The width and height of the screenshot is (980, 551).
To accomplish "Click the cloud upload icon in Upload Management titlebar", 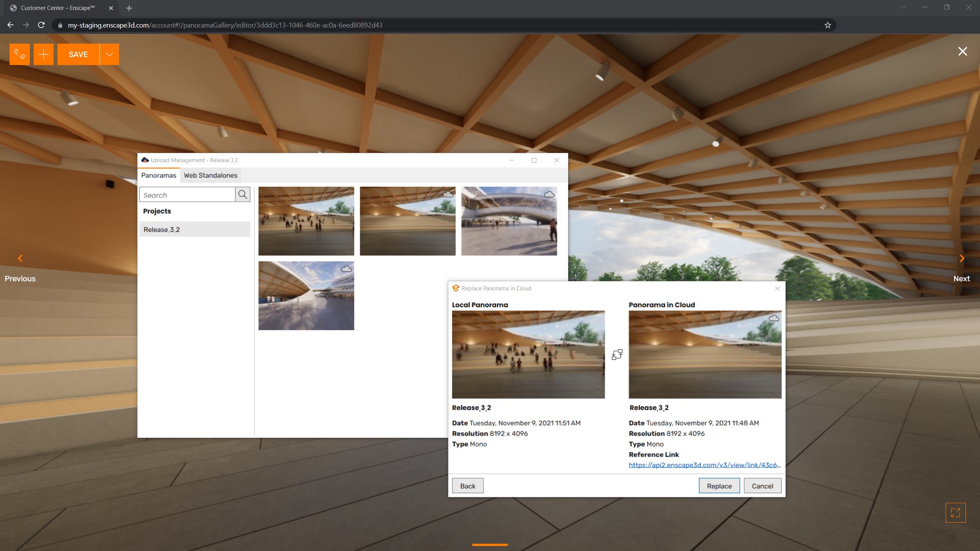I will coord(145,160).
